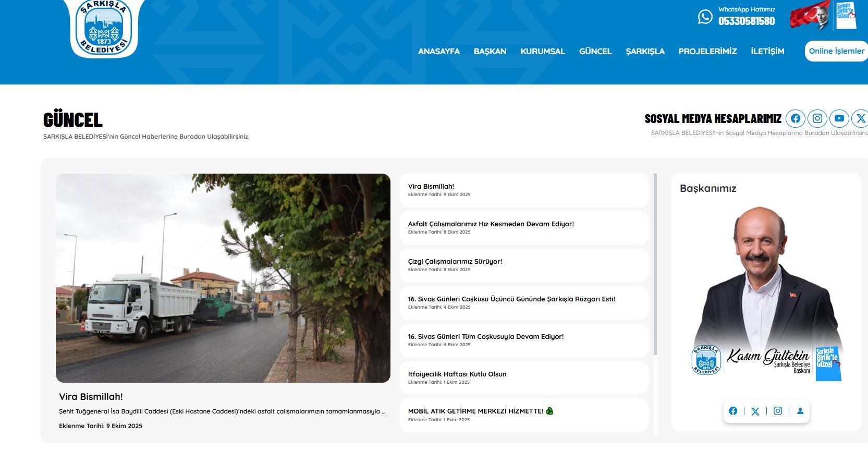Viewport: 868px width, 463px height.
Task: Click the Facebook icon beside Sosyal Medya Hesaplarımız
Action: coord(795,118)
